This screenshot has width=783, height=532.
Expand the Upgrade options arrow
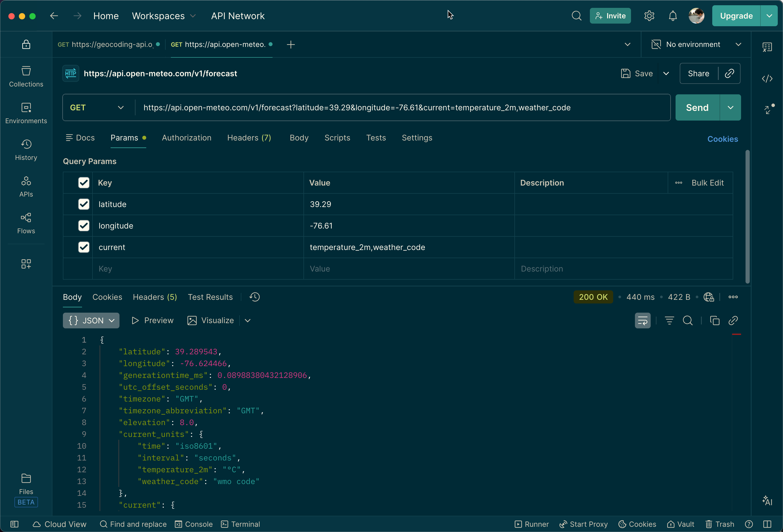click(x=769, y=16)
